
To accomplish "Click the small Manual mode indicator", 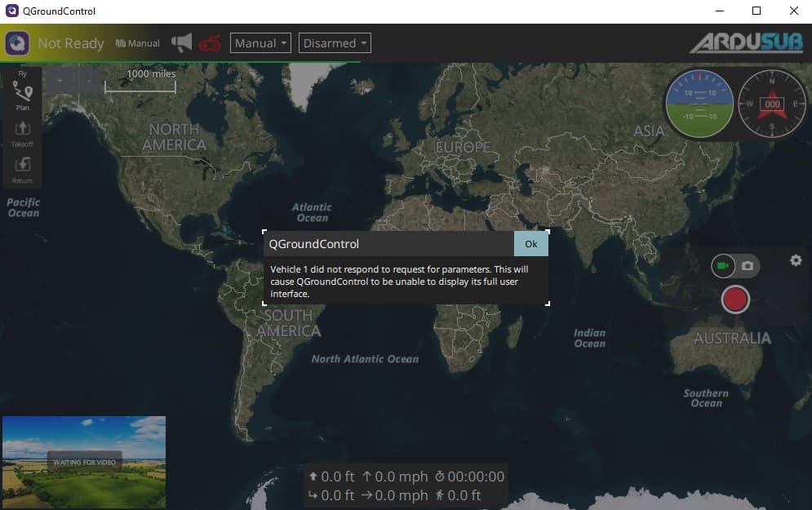I will tap(137, 43).
